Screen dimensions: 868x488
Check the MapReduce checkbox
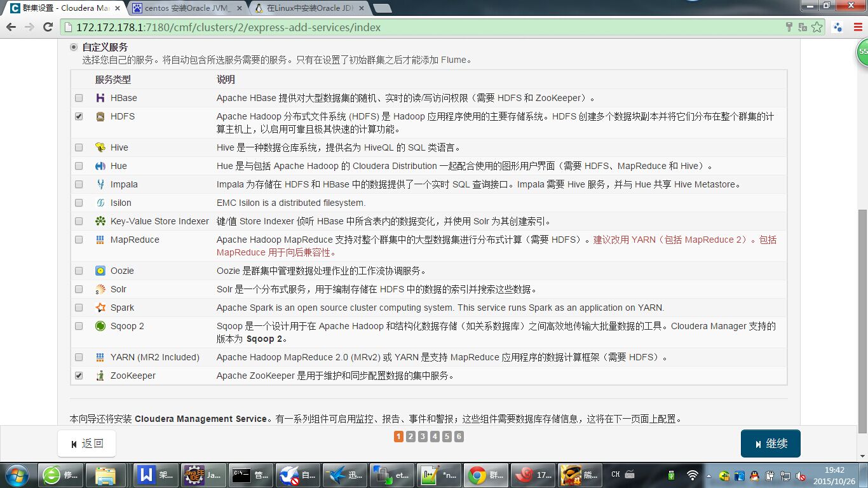pos(79,240)
